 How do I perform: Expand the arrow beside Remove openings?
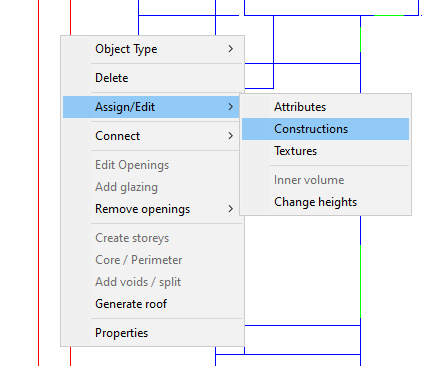click(231, 209)
